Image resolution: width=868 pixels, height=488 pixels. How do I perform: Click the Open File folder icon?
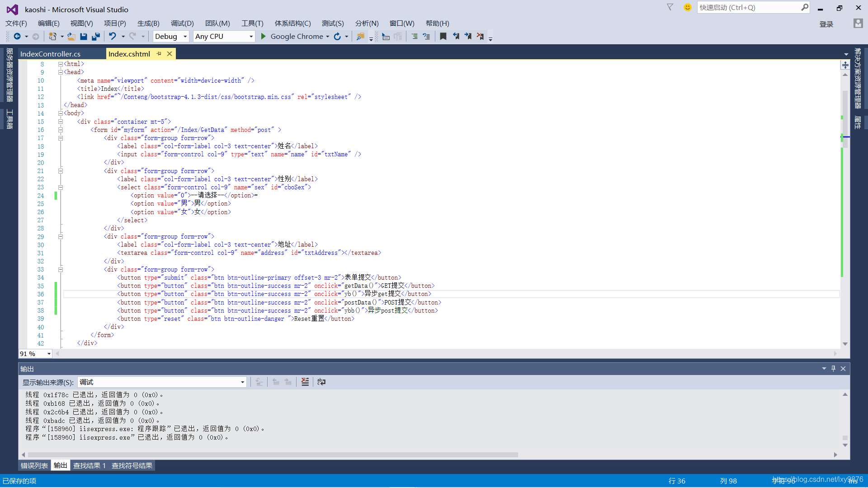tap(71, 37)
